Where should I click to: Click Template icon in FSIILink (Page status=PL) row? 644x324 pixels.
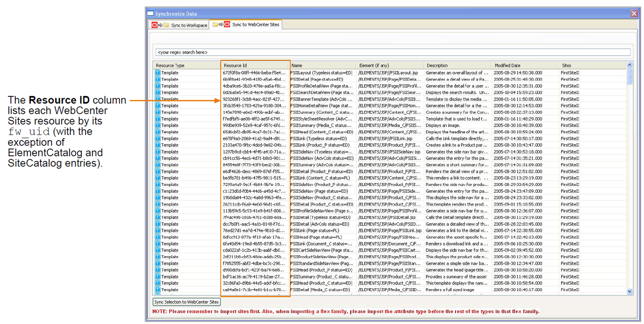[x=158, y=231]
